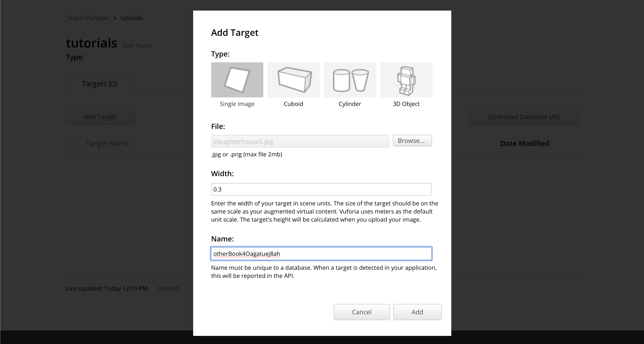Click the background Add Target button

click(x=100, y=117)
